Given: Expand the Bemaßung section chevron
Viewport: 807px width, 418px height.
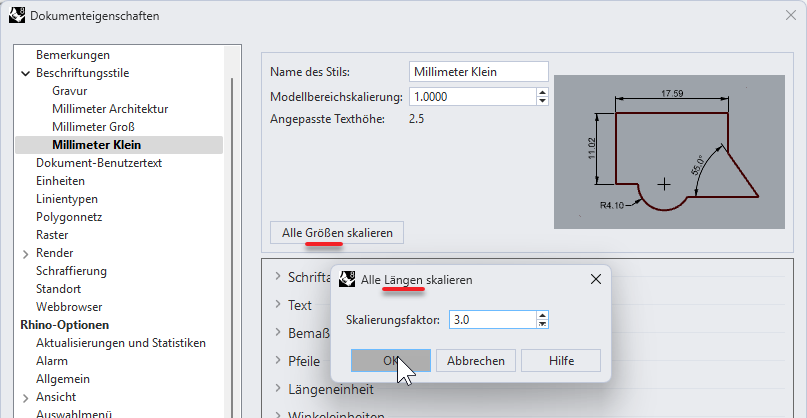Looking at the screenshot, I should click(278, 332).
